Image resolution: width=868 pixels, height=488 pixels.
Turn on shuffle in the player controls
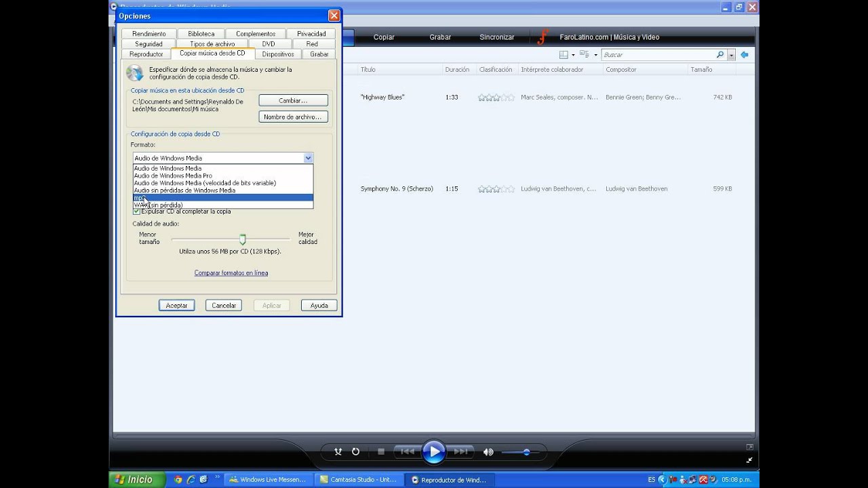click(x=338, y=451)
